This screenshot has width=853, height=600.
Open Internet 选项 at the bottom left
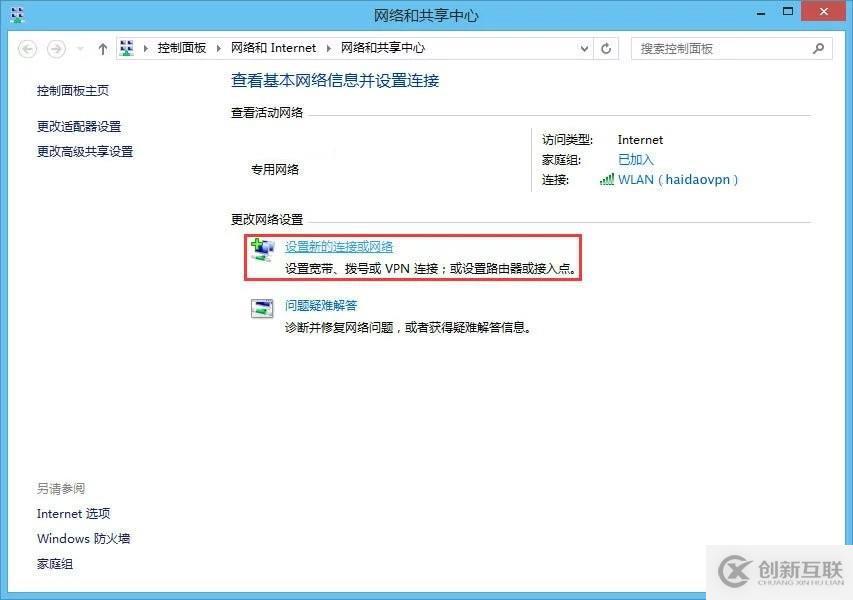coord(73,513)
